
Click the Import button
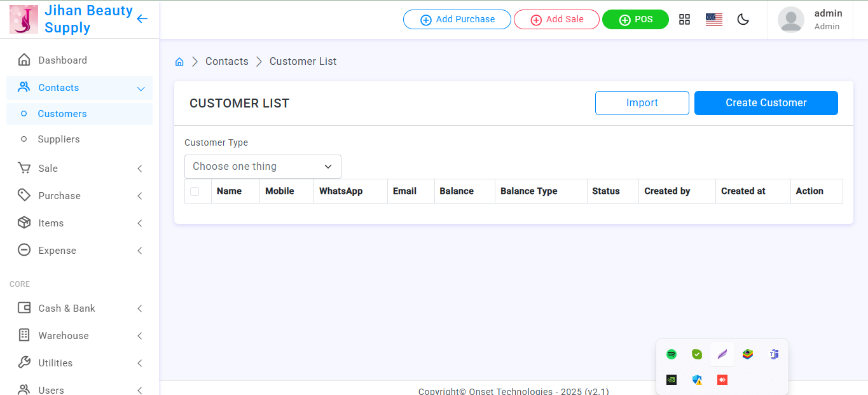pos(642,103)
